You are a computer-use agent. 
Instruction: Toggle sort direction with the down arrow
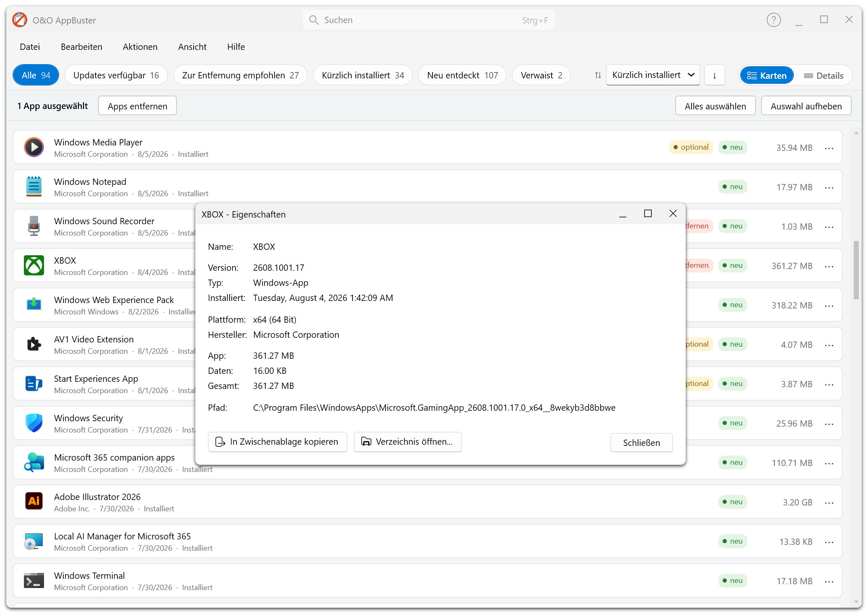point(715,75)
